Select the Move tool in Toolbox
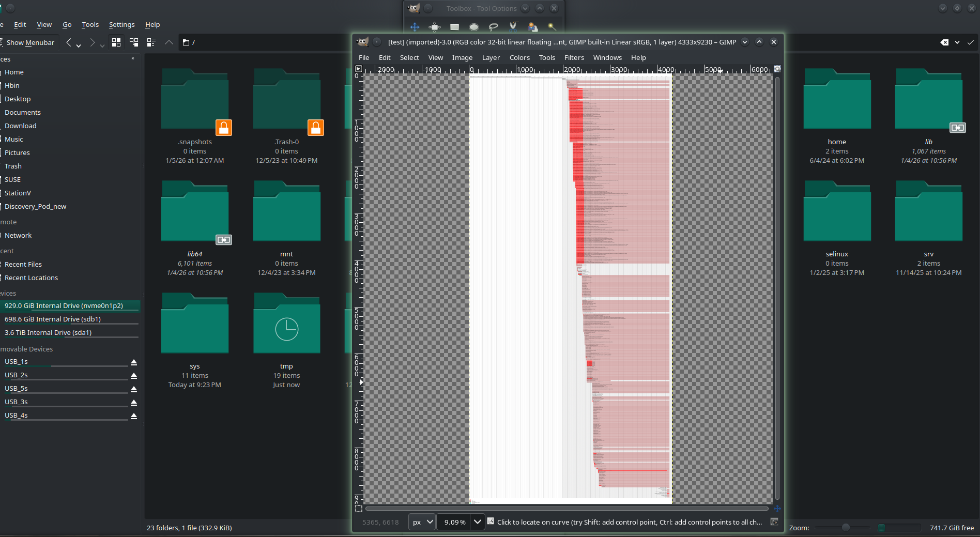The height and width of the screenshot is (537, 980). 415,27
